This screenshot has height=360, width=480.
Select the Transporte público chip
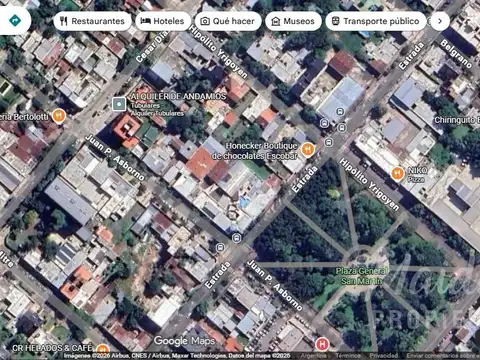(376, 21)
